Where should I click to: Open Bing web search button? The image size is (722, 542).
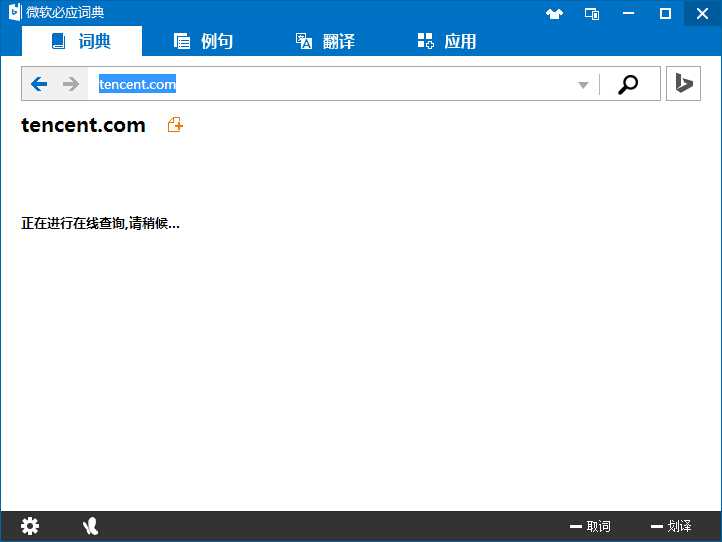click(683, 83)
